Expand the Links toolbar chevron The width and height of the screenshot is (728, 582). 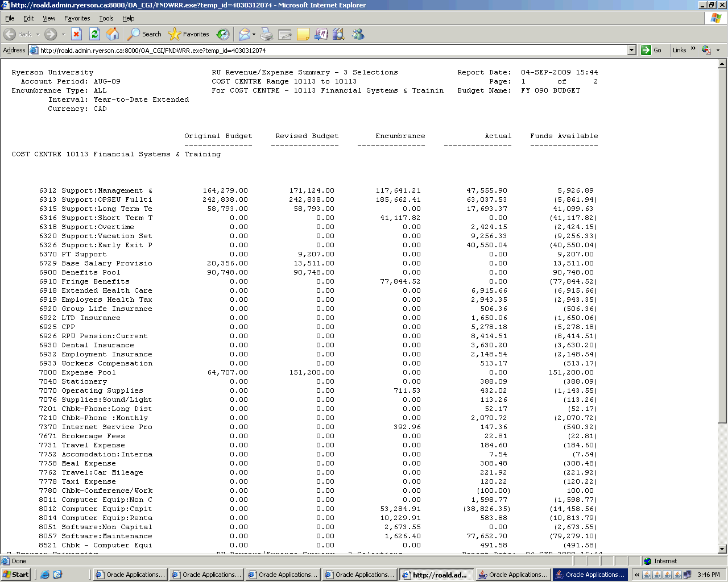[x=693, y=49]
